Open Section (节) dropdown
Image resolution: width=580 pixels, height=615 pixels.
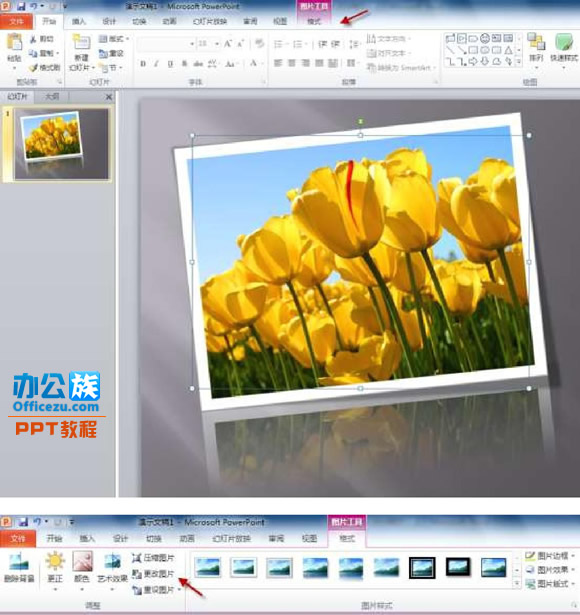(x=111, y=68)
